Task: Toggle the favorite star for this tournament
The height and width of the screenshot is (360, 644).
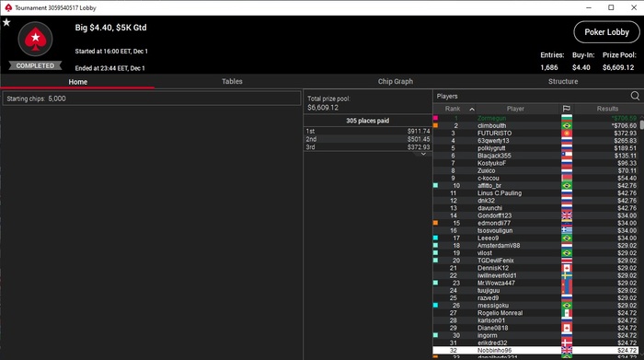Action: (6, 22)
